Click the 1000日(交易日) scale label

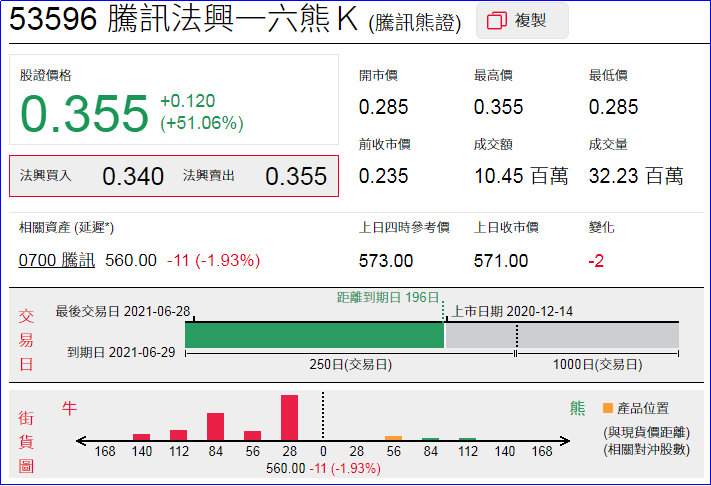tap(598, 364)
